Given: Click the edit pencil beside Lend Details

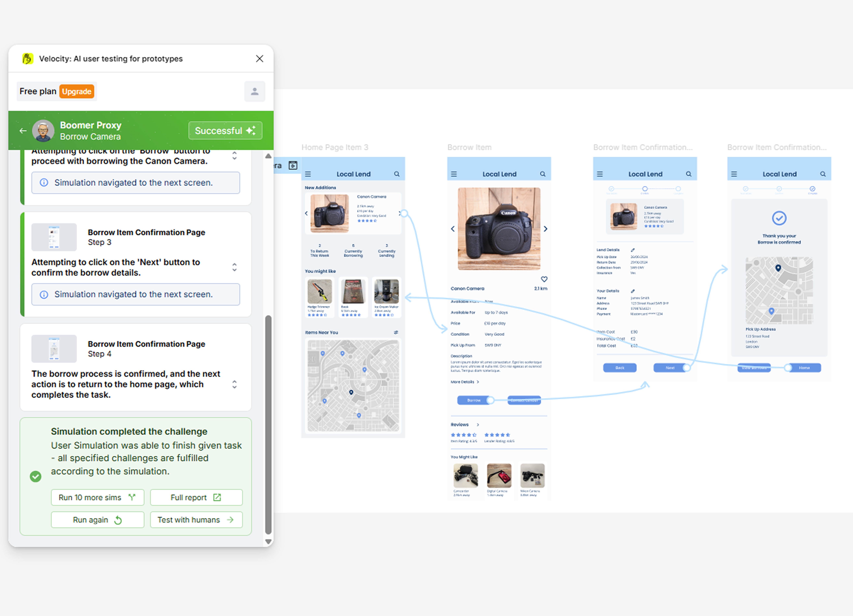Looking at the screenshot, I should (x=633, y=250).
